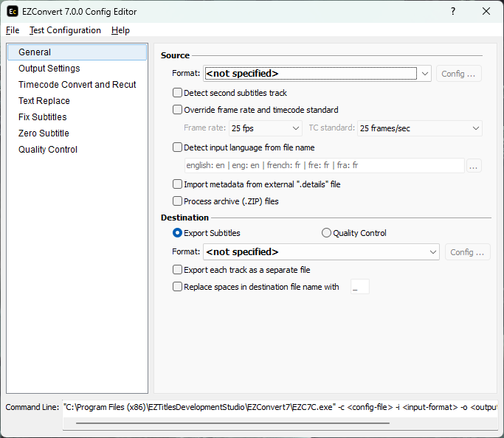Viewport: 504px width, 438px height.
Task: Open the Test Configuration menu
Action: coord(65,30)
